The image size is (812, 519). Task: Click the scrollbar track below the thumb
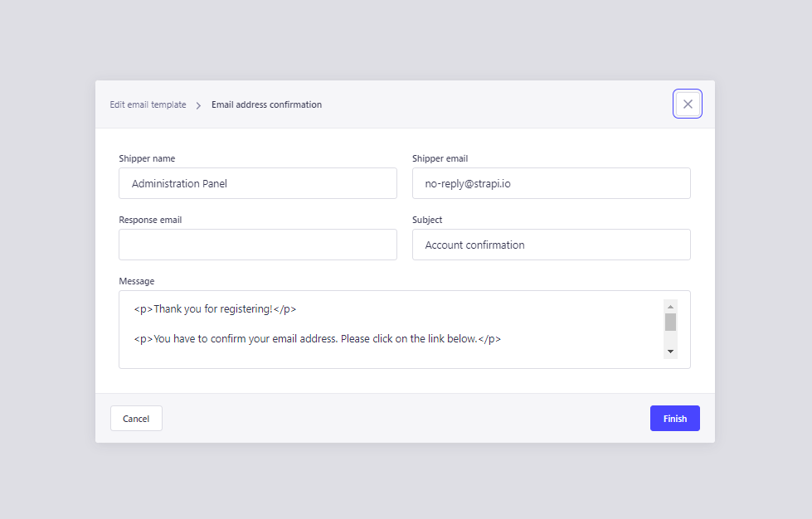[670, 342]
